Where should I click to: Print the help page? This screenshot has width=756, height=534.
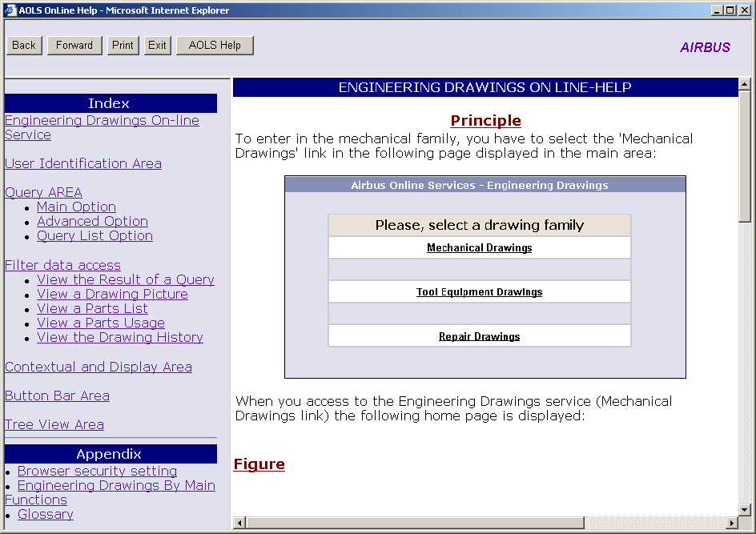coord(123,46)
